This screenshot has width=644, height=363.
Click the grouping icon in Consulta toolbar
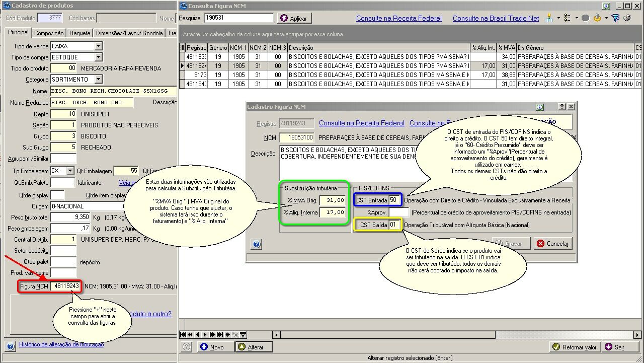549,18
